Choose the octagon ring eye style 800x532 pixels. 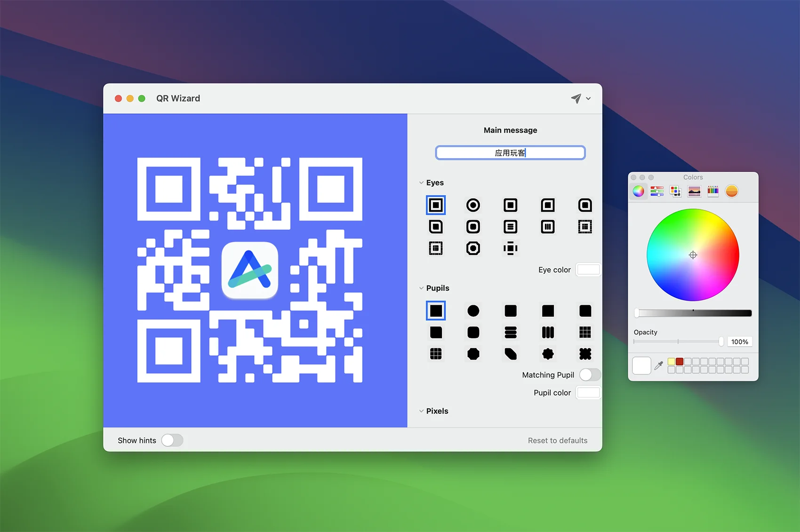pos(473,248)
